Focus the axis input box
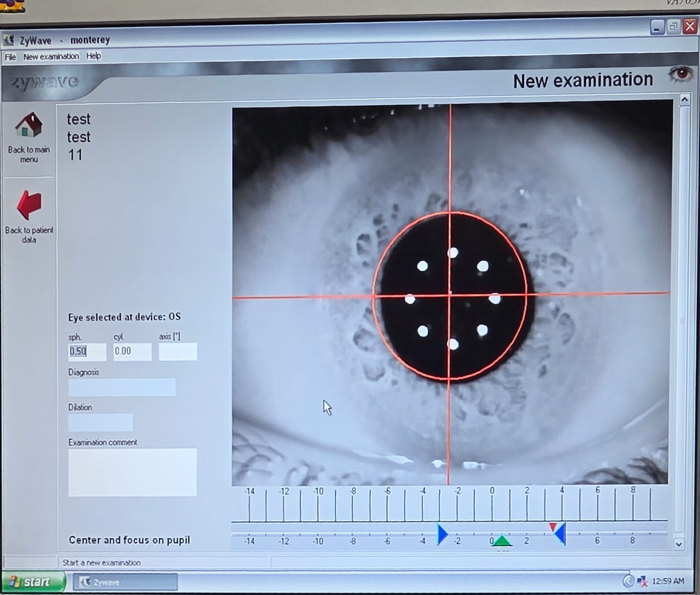The image size is (700, 595). 178,352
